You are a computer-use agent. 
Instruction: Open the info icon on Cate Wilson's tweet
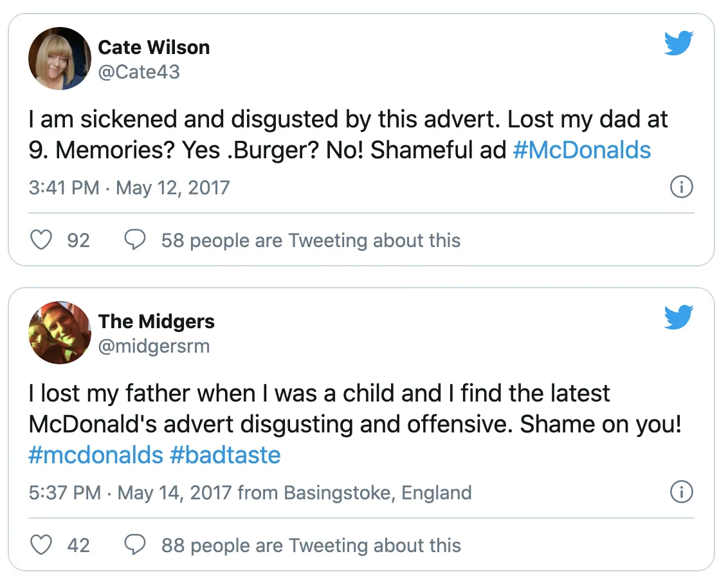(x=682, y=187)
